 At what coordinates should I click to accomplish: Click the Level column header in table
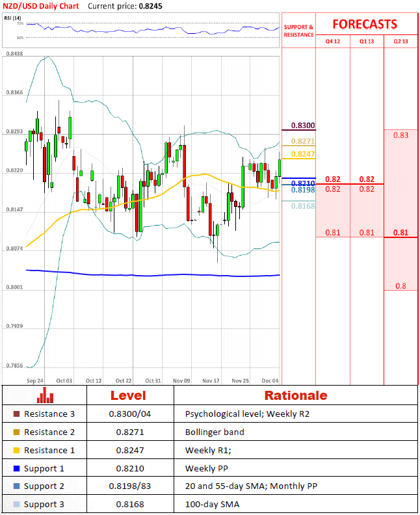[x=128, y=395]
